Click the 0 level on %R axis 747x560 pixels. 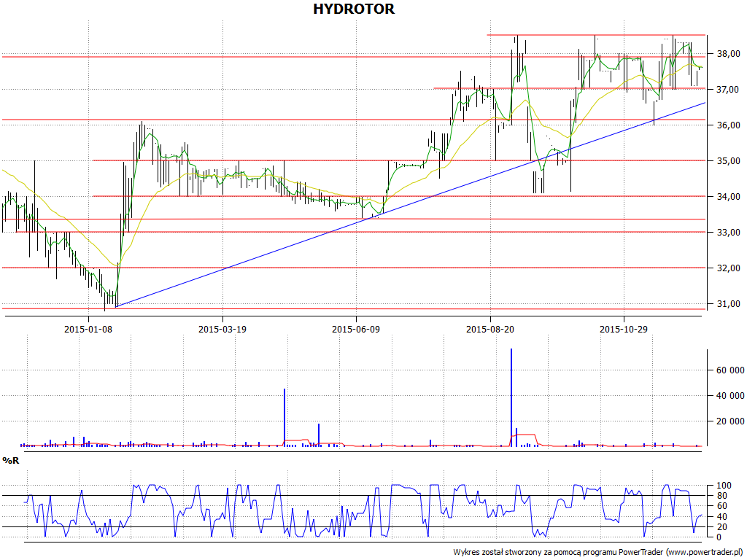[719, 537]
